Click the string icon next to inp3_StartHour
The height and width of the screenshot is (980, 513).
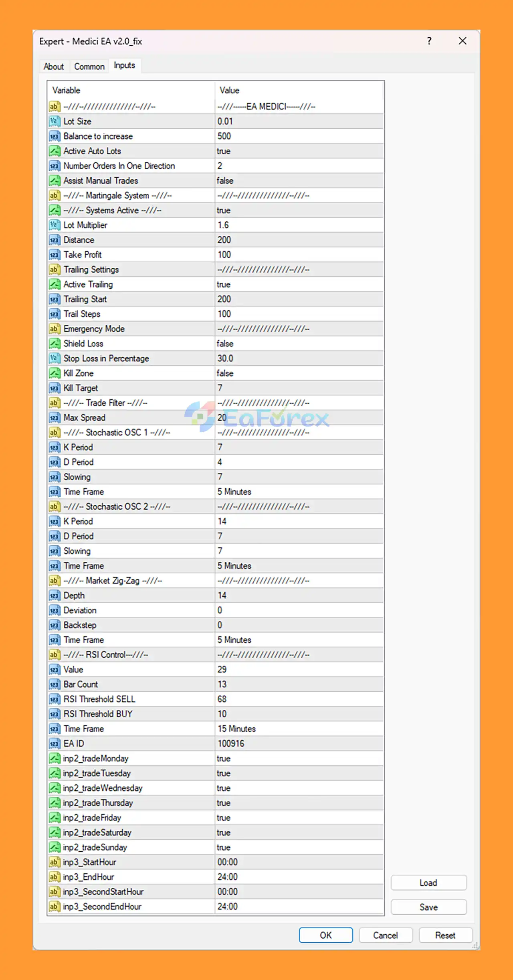(x=54, y=862)
